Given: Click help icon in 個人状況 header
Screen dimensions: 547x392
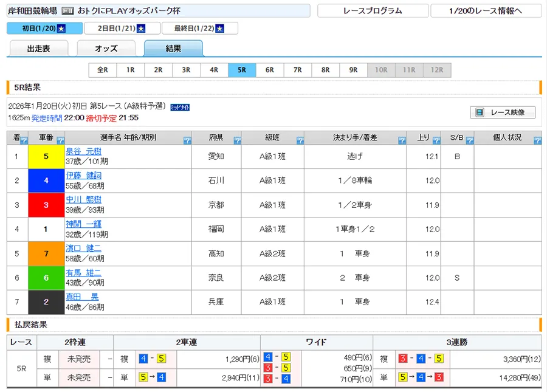Looking at the screenshot, I should pos(537,141).
